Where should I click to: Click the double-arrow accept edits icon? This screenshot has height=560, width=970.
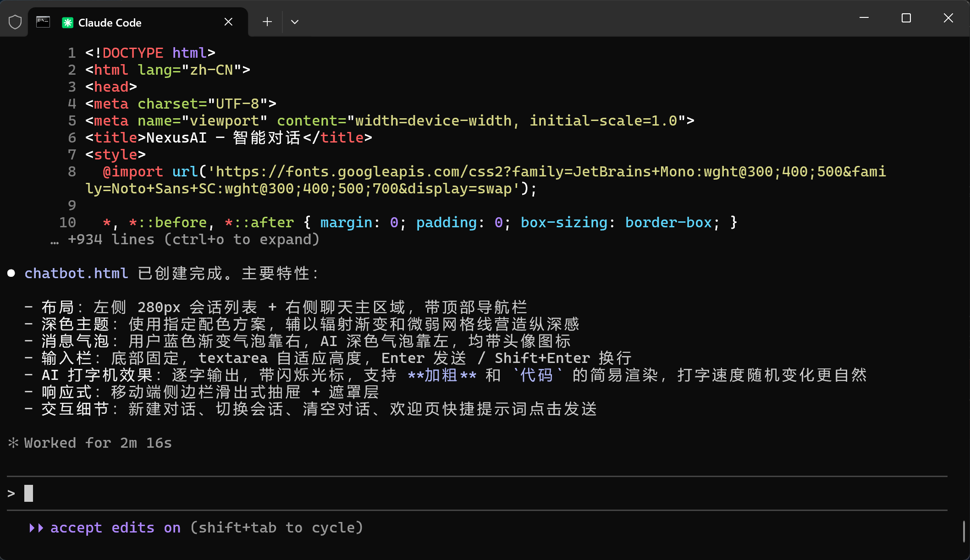36,528
